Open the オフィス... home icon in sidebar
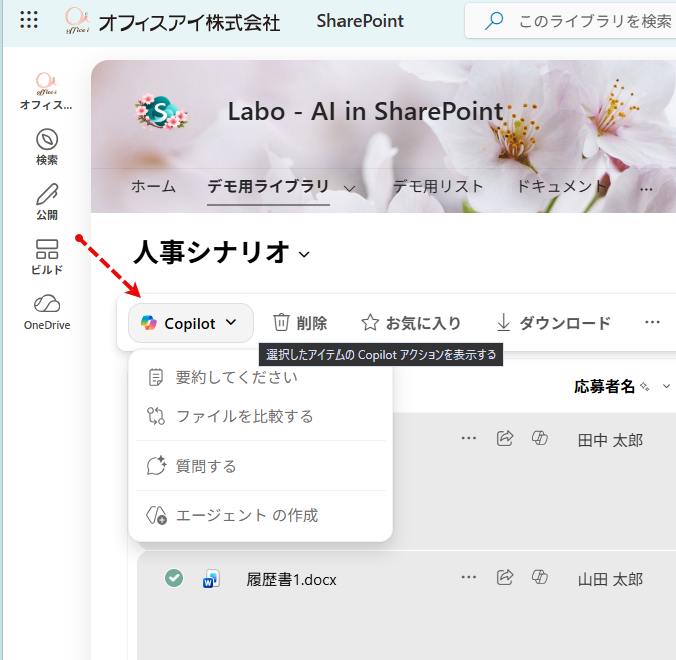676x660 pixels. click(46, 91)
